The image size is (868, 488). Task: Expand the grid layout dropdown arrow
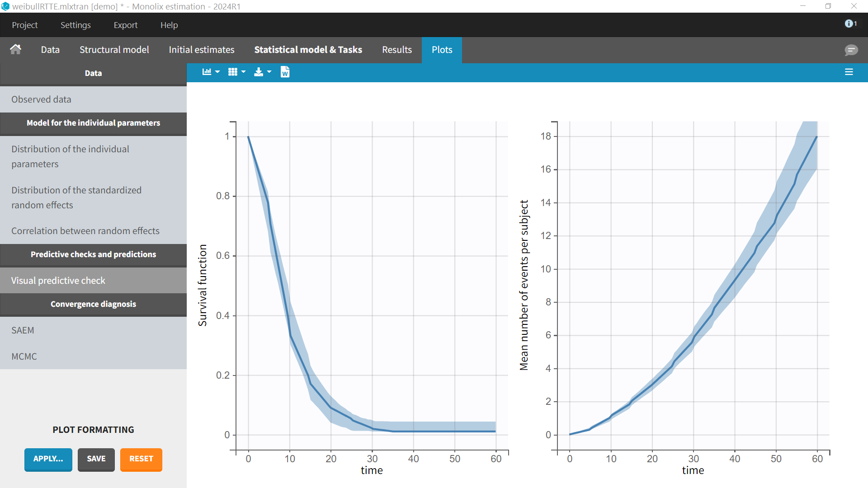tap(244, 72)
